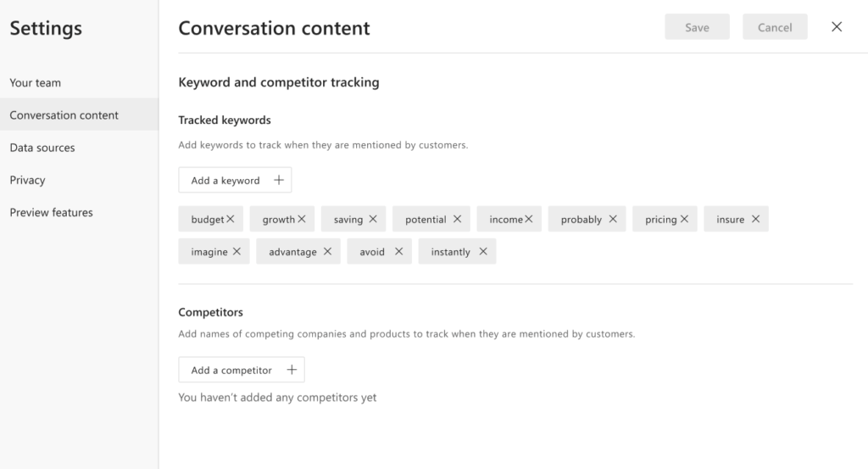Remove the 'budget' keyword tag
This screenshot has height=469, width=868.
(x=231, y=220)
